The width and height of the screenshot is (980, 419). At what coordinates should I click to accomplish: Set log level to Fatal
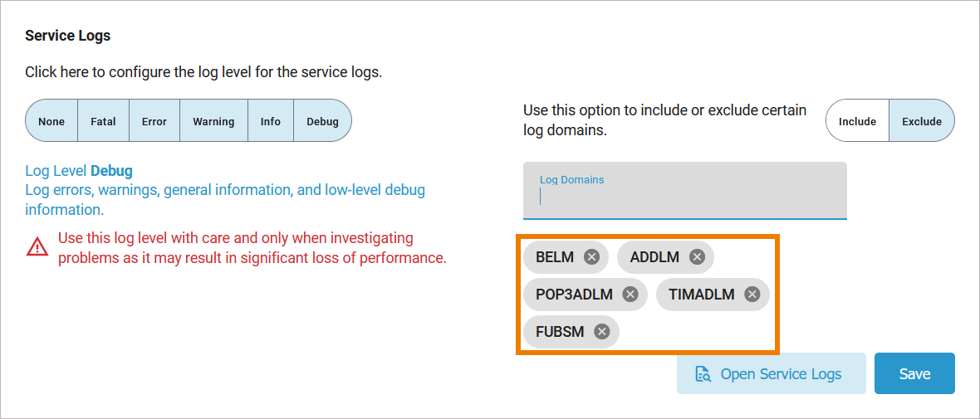[x=103, y=121]
